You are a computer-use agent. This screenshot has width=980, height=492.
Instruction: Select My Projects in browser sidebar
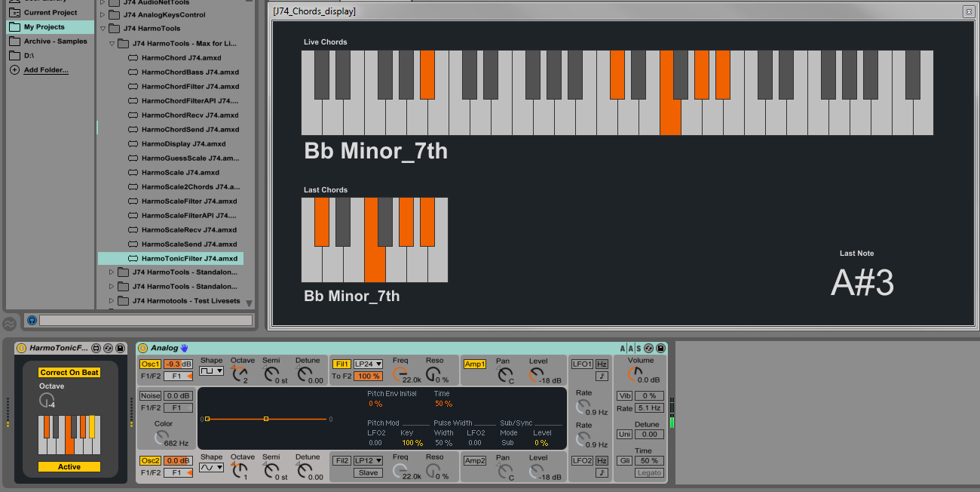click(x=51, y=27)
